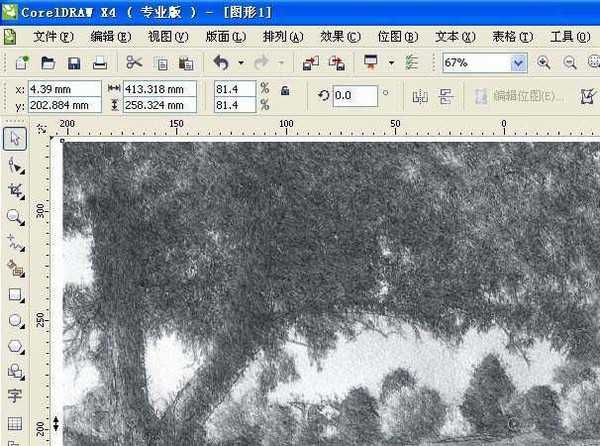Save the document with floppy icon

(x=74, y=63)
